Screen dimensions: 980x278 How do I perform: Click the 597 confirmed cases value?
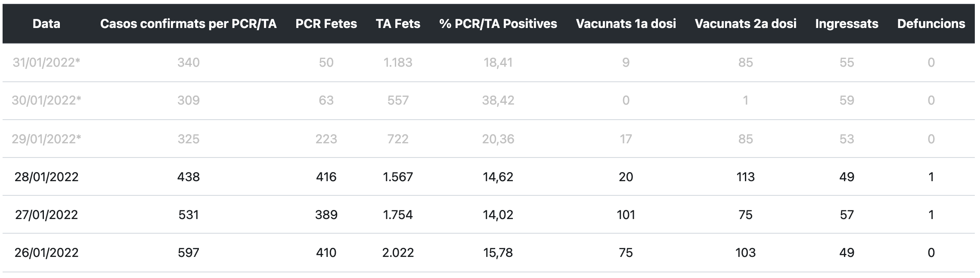(188, 253)
